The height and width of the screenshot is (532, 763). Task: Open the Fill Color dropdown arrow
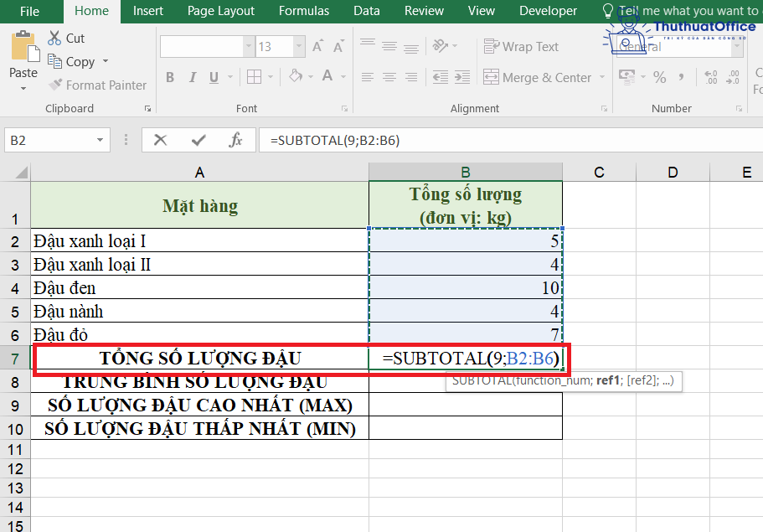coord(309,77)
